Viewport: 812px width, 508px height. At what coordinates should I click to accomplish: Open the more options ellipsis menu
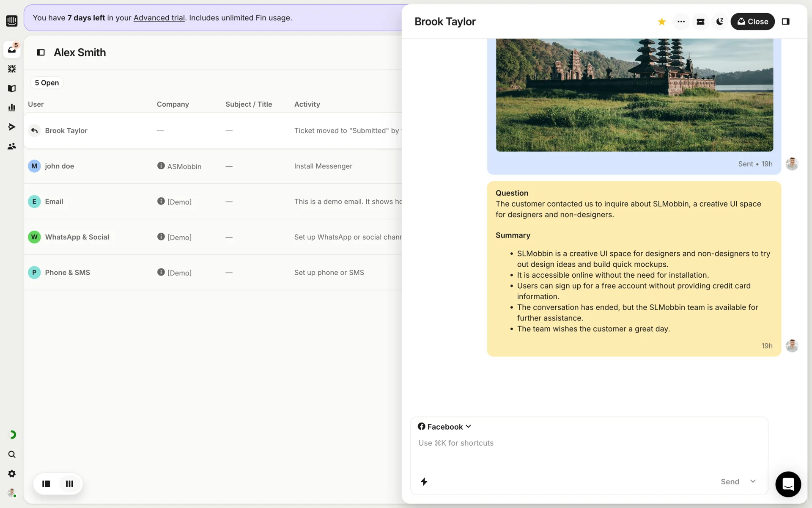[681, 22]
